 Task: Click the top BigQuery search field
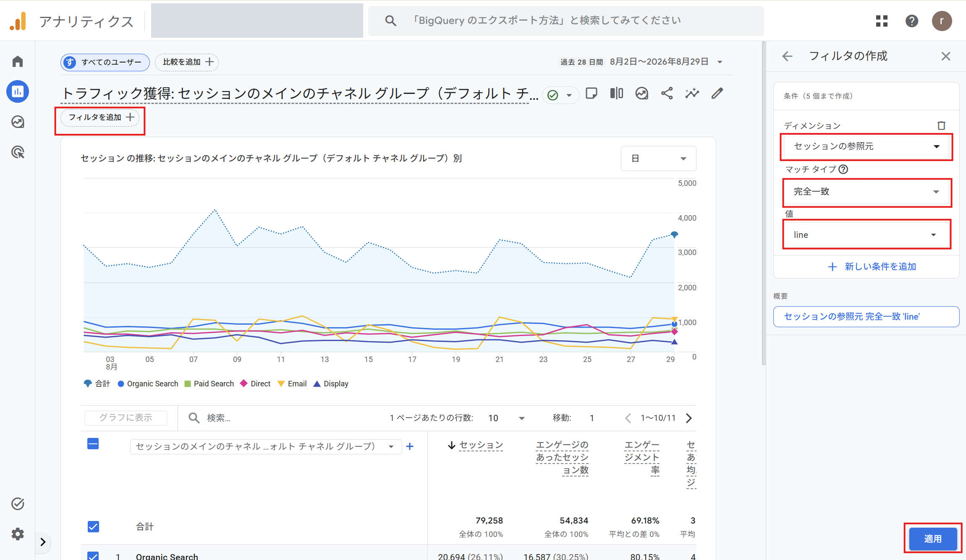(x=566, y=21)
